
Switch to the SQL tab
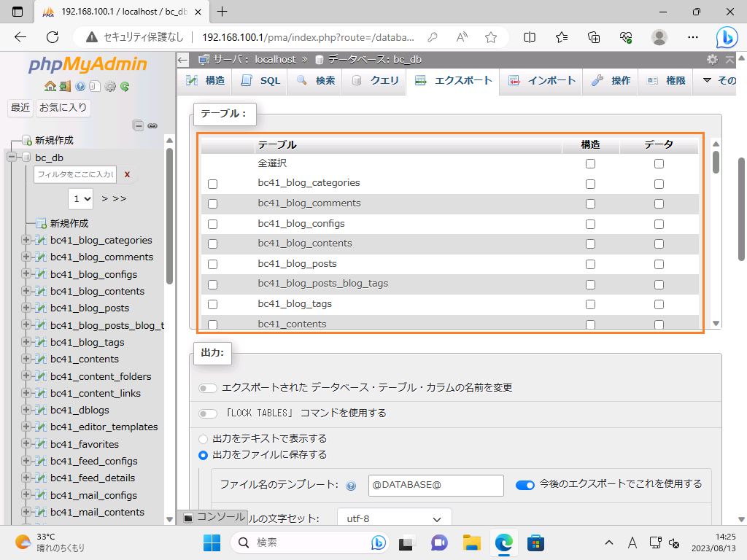(260, 81)
